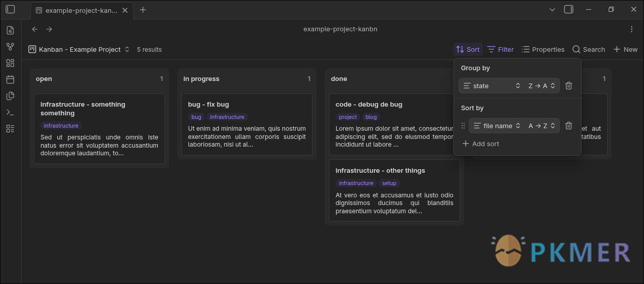Open the Filter toolbar button
The width and height of the screenshot is (644, 284).
501,49
